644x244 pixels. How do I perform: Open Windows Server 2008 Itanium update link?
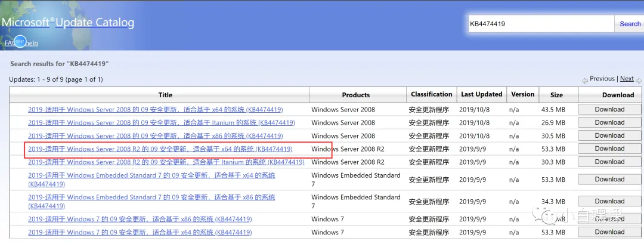162,123
